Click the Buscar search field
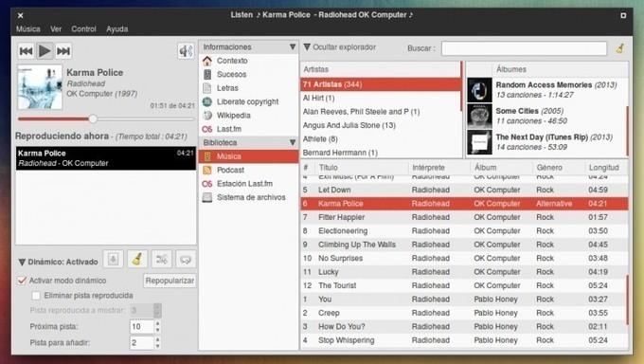644x364 pixels. pos(524,48)
